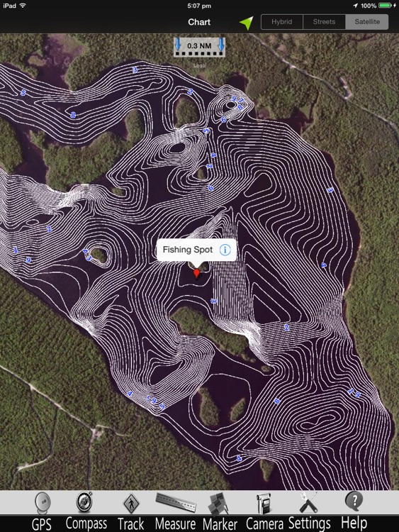399x532 pixels.
Task: Start the Track tool
Action: point(131,511)
